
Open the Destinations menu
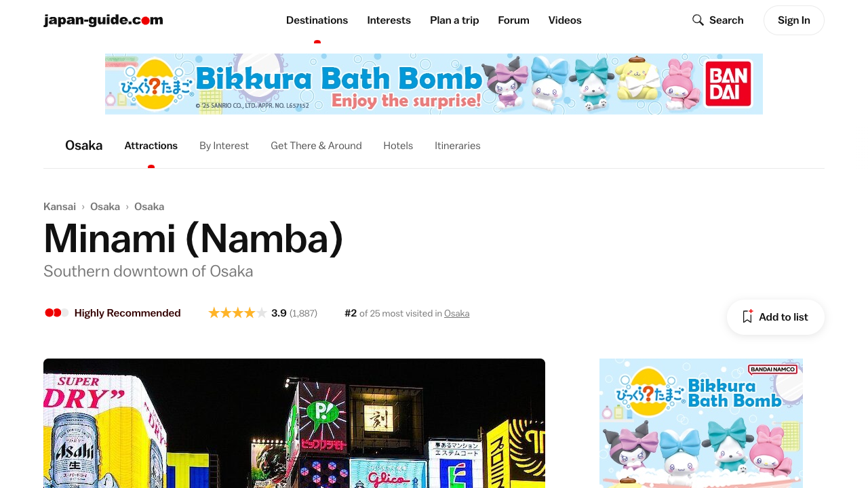point(317,20)
